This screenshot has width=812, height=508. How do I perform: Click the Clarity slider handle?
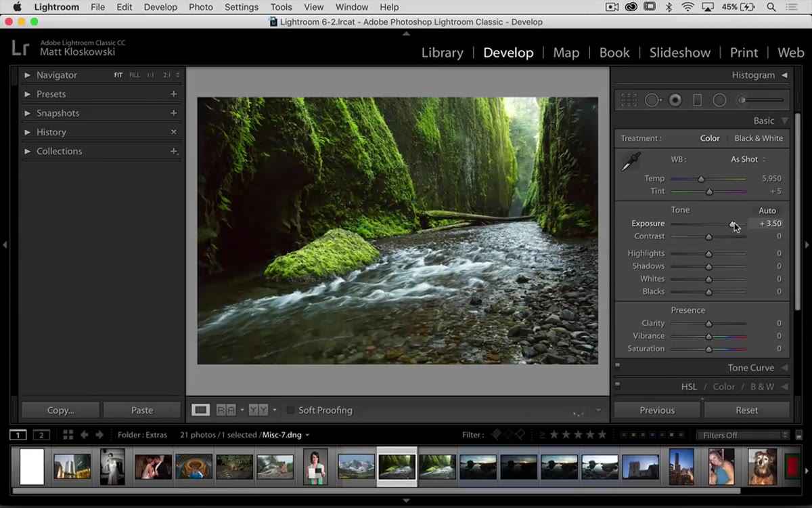point(708,324)
